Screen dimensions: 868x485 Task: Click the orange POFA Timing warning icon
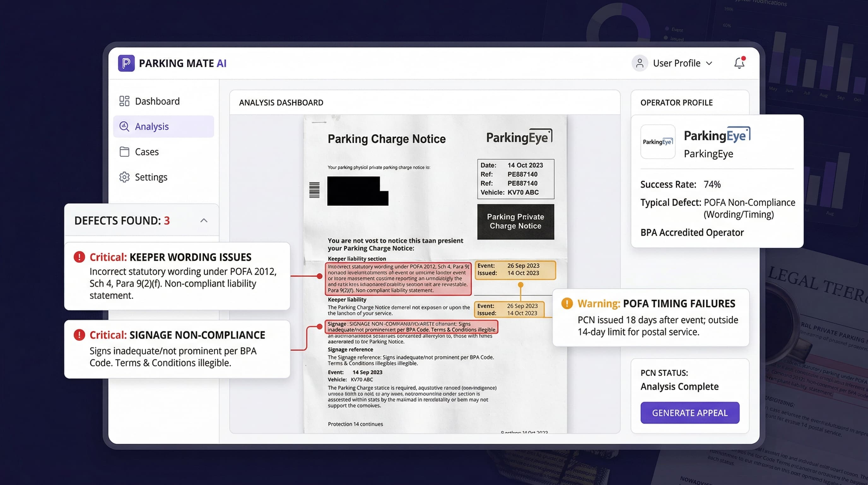tap(567, 303)
